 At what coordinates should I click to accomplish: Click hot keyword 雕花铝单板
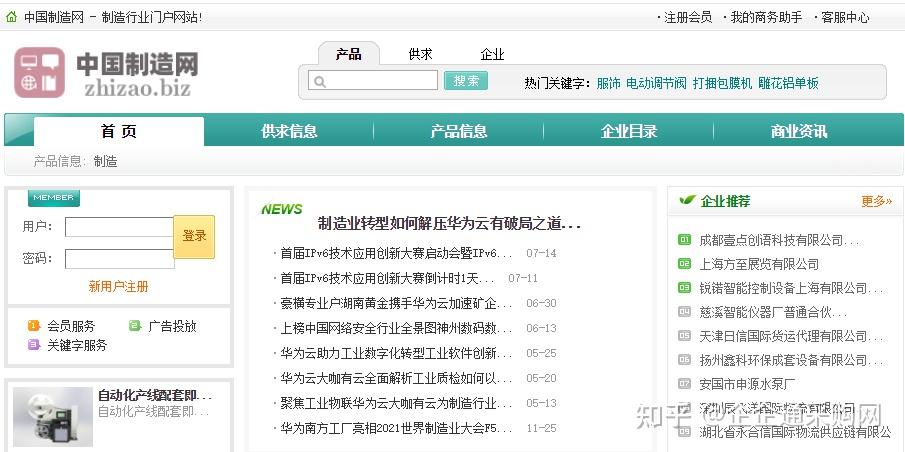pyautogui.click(x=788, y=83)
